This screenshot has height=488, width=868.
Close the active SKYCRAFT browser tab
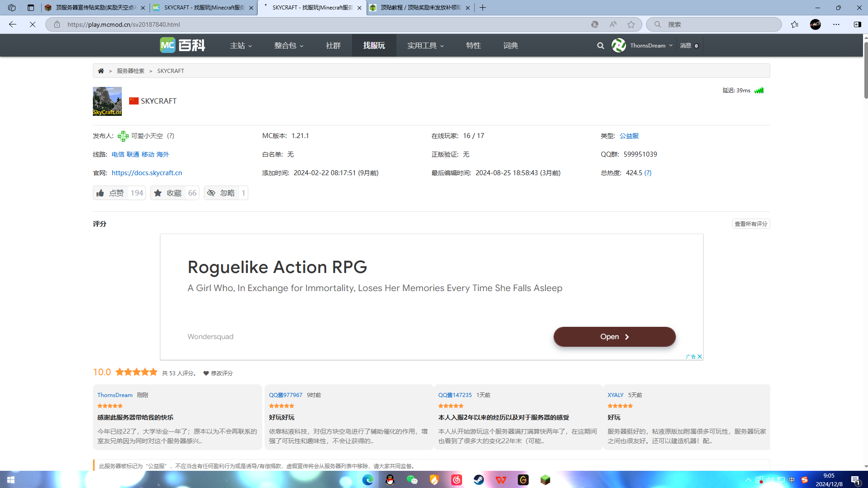359,8
